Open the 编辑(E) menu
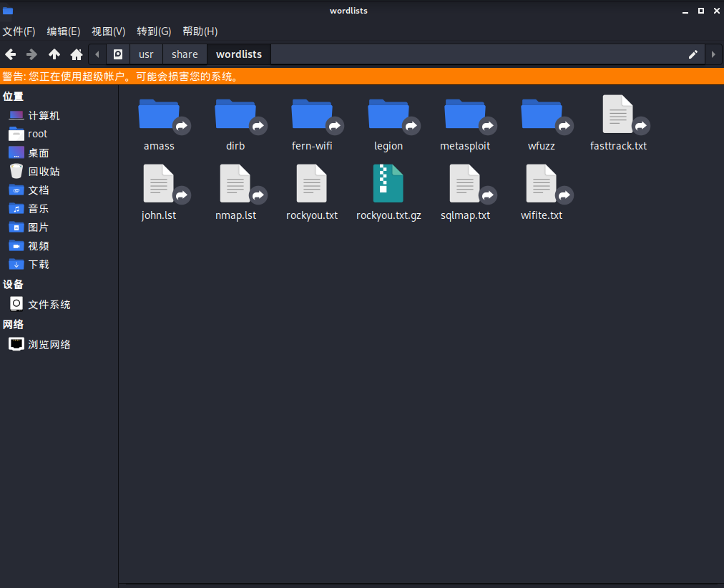 pos(63,31)
